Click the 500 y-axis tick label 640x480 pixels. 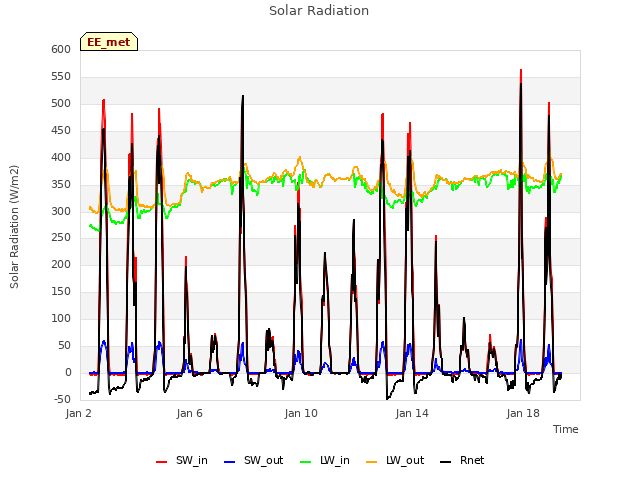[61, 103]
